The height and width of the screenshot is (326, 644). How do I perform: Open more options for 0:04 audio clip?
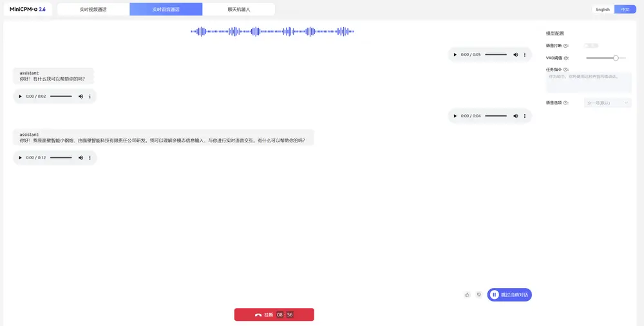click(524, 116)
